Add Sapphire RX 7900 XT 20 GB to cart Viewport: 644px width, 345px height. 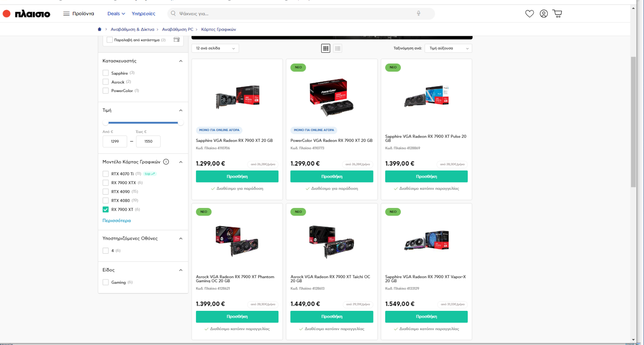[x=237, y=177]
